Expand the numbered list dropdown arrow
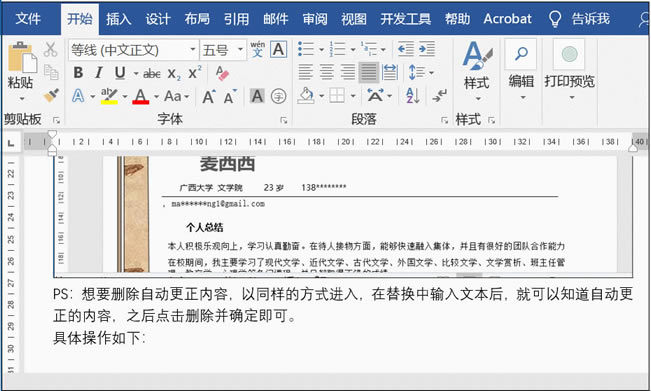 [353, 49]
